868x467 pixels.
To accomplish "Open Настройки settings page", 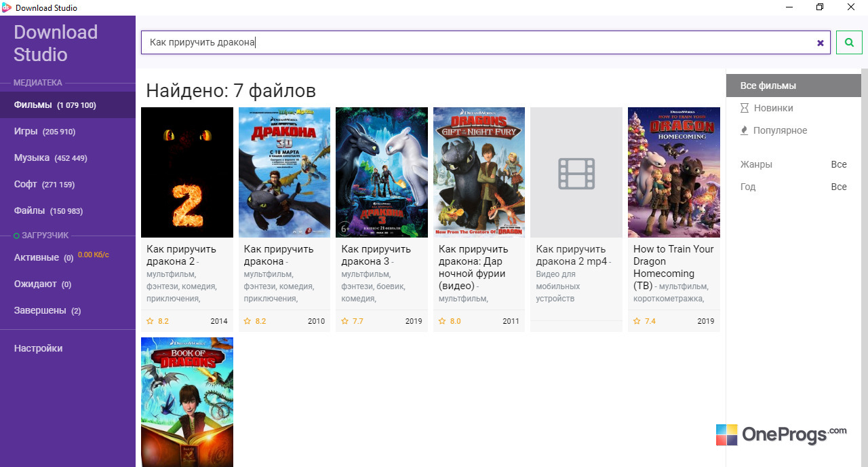I will point(68,348).
